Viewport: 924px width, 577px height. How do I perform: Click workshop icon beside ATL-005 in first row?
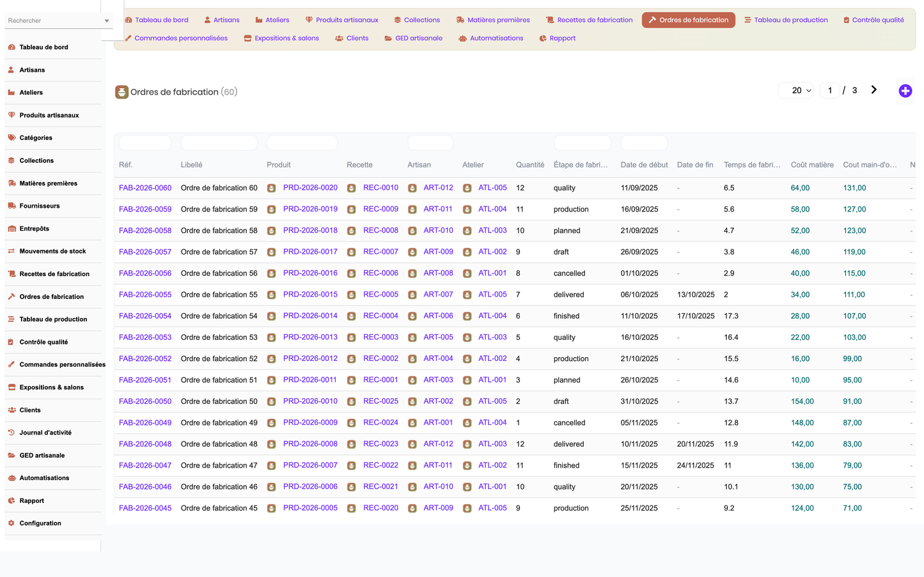pyautogui.click(x=467, y=188)
